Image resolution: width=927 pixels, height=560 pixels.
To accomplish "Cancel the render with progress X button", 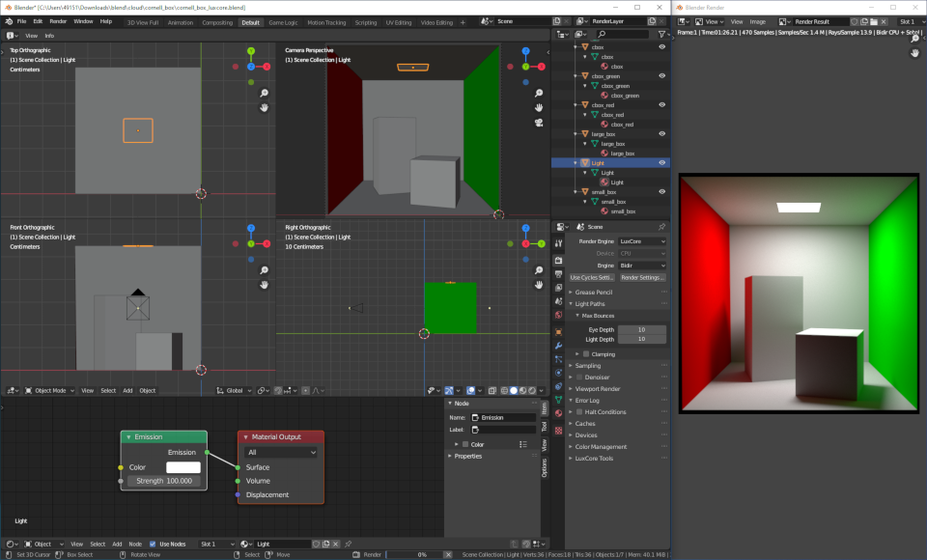I will click(448, 554).
